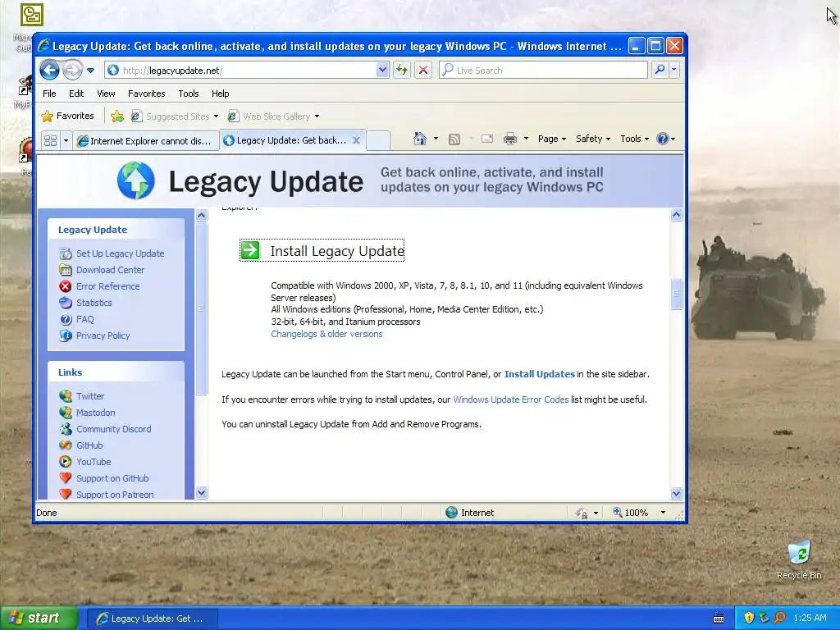Click the GitHub link icon
Screen dimensions: 840x630
coord(66,445)
